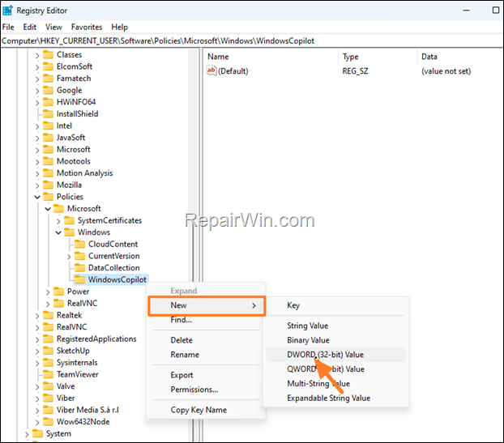Open the New submenu in context menu
504x443 pixels.
coord(207,305)
